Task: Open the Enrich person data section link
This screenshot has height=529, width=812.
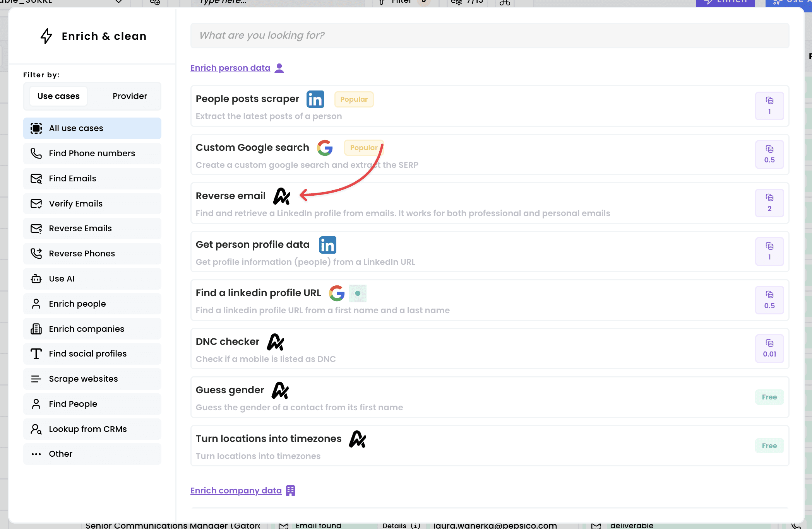Action: (230, 68)
